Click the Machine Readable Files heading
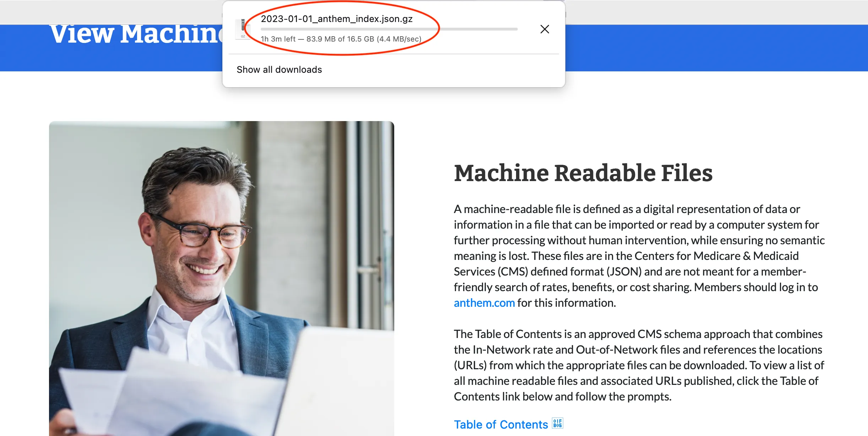The height and width of the screenshot is (436, 868). coord(583,173)
